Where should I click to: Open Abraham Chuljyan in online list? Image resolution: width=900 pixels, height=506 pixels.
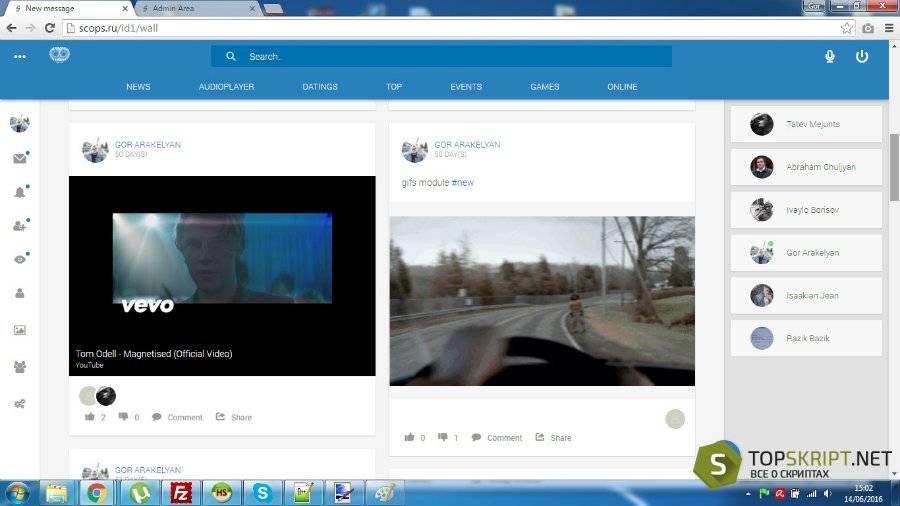coord(806,167)
